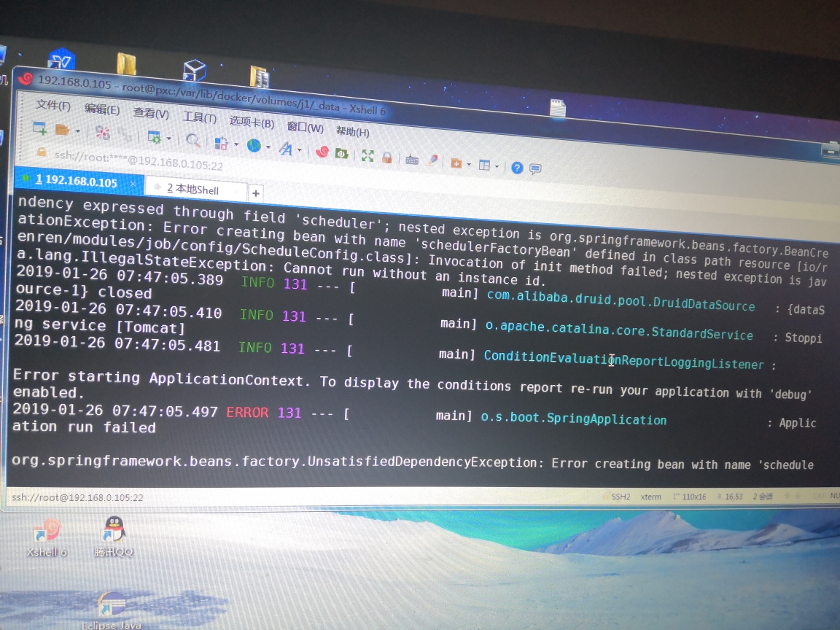The height and width of the screenshot is (630, 840).
Task: Expand the Font dropdown arrow
Action: (300, 150)
